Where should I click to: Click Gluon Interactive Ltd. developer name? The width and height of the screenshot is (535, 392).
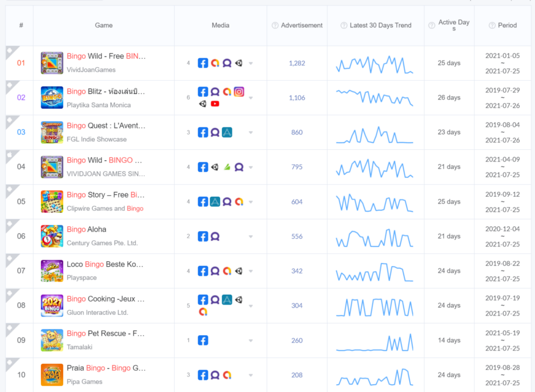[98, 312]
